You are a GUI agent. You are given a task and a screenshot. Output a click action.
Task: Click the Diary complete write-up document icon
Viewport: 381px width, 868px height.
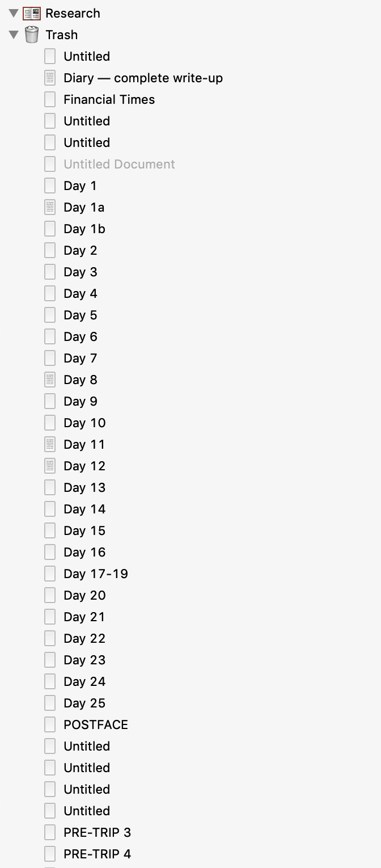(x=50, y=78)
